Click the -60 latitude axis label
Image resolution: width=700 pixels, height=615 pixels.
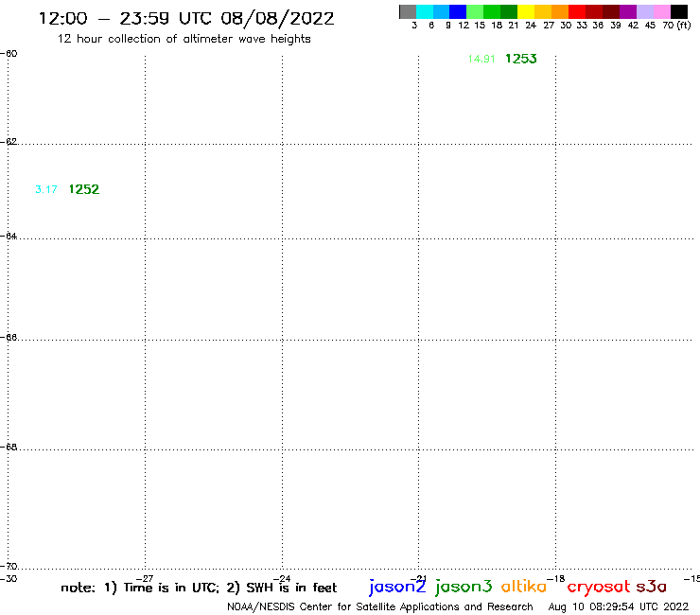[9, 54]
